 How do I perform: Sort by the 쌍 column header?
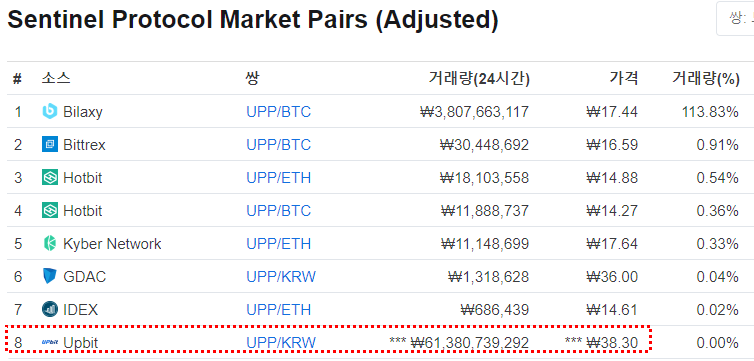click(x=252, y=78)
